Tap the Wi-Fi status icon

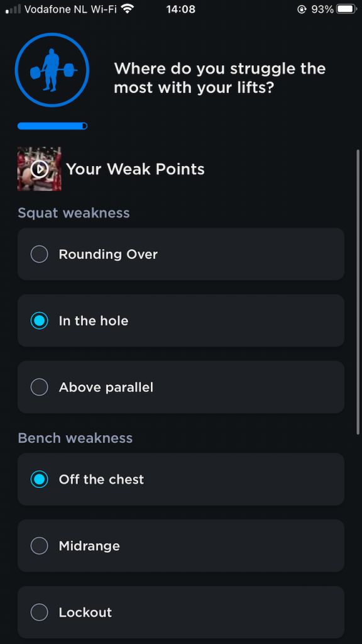[x=128, y=9]
